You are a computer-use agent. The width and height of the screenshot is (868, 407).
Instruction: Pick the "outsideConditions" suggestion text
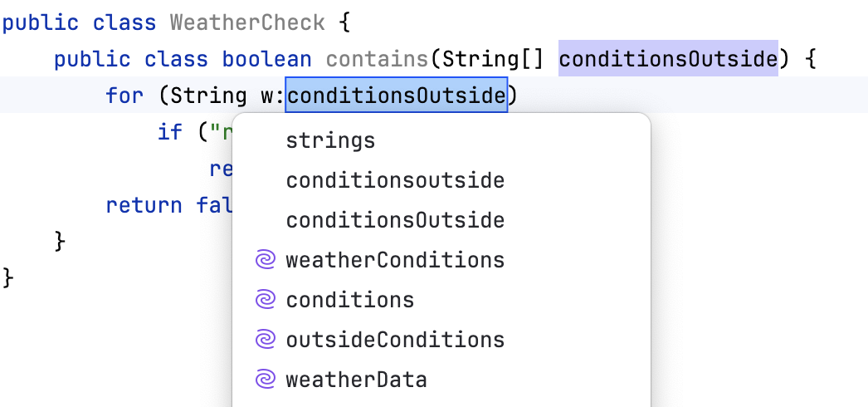point(395,340)
